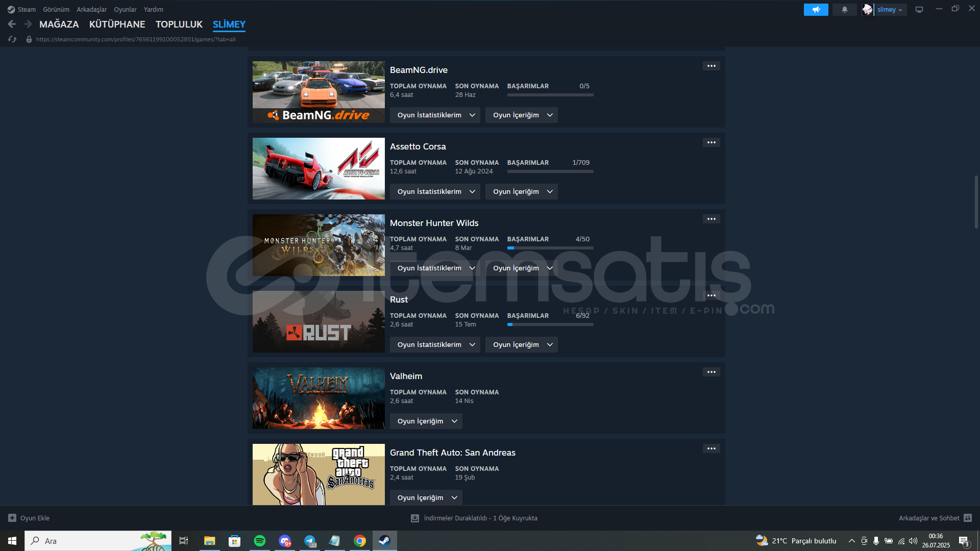Switch to the KÜTÜPHANE tab
Image resolution: width=980 pixels, height=551 pixels.
(117, 24)
